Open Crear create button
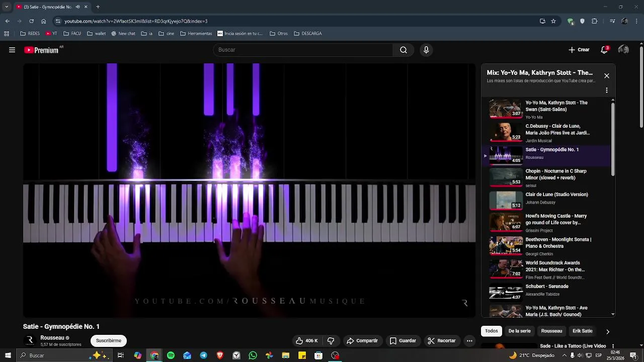The width and height of the screenshot is (644, 362). pyautogui.click(x=579, y=50)
